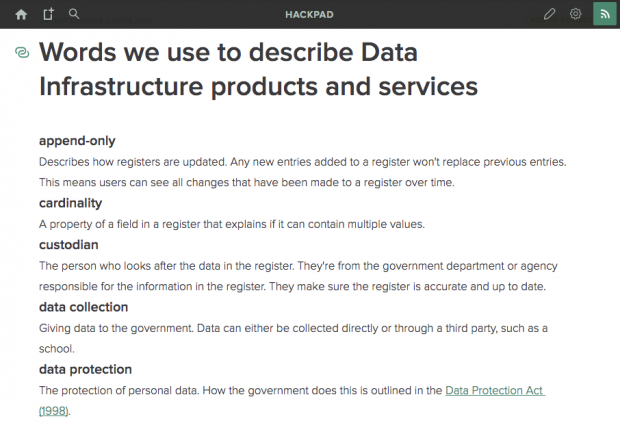Viewport: 620px width, 423px height.
Task: Click the green RSS feed icon
Action: 605,14
